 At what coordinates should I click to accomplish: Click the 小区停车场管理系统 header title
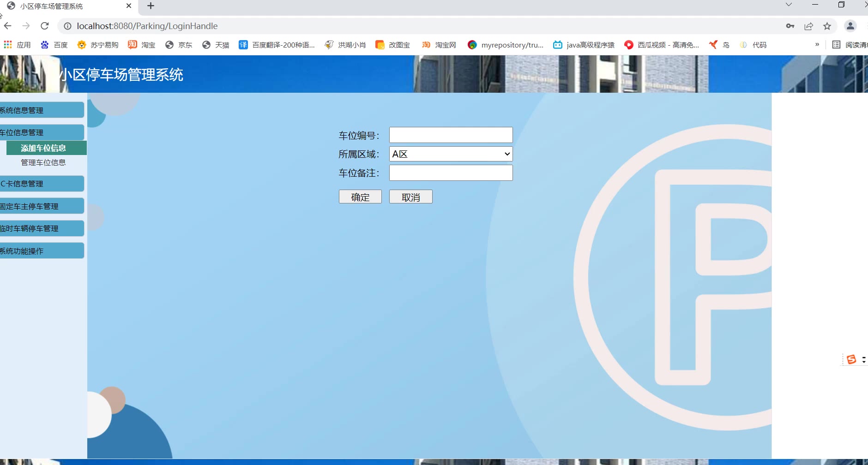[122, 75]
